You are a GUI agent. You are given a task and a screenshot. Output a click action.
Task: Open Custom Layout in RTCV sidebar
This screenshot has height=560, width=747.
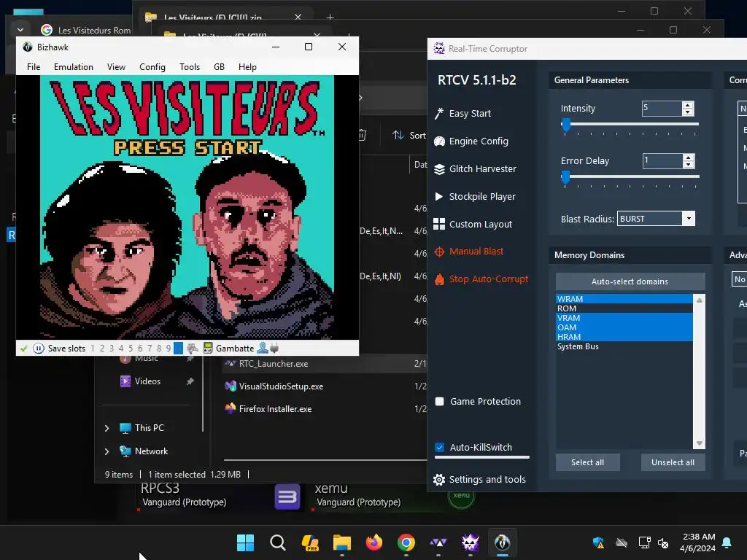point(473,224)
